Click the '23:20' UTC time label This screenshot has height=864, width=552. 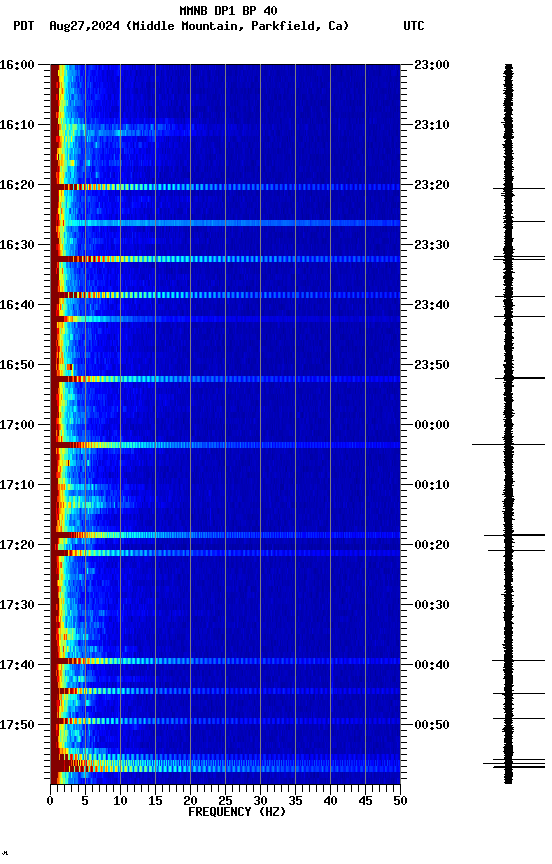point(432,185)
